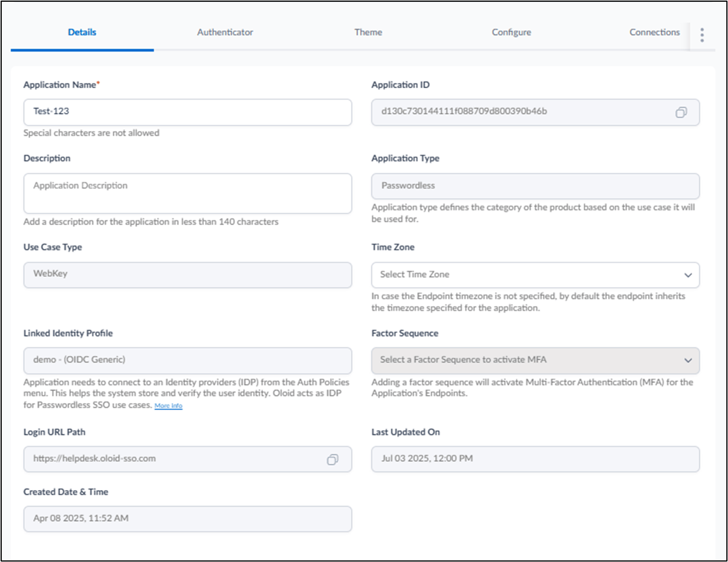This screenshot has height=562, width=728.
Task: Open the three-dot more options menu
Action: [x=702, y=35]
